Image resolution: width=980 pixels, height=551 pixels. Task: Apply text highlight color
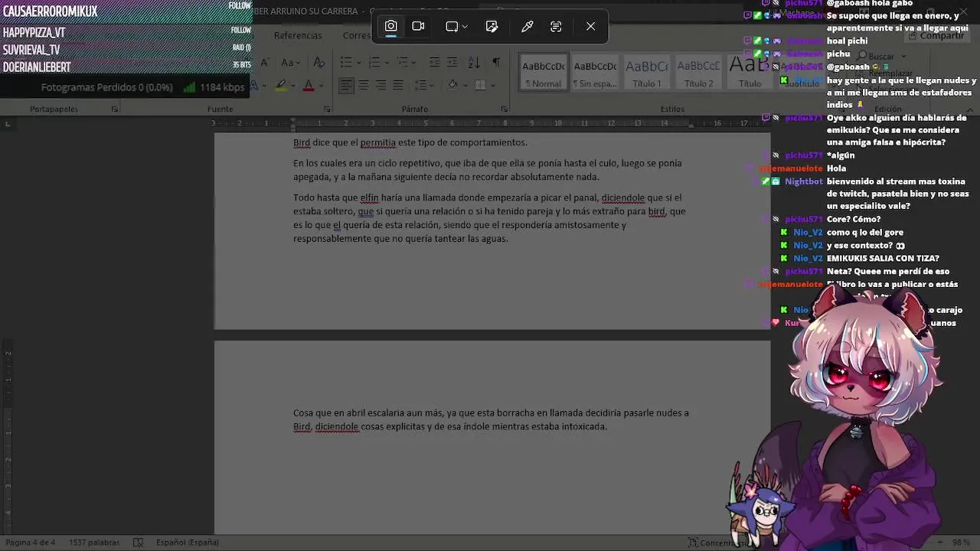pyautogui.click(x=281, y=85)
